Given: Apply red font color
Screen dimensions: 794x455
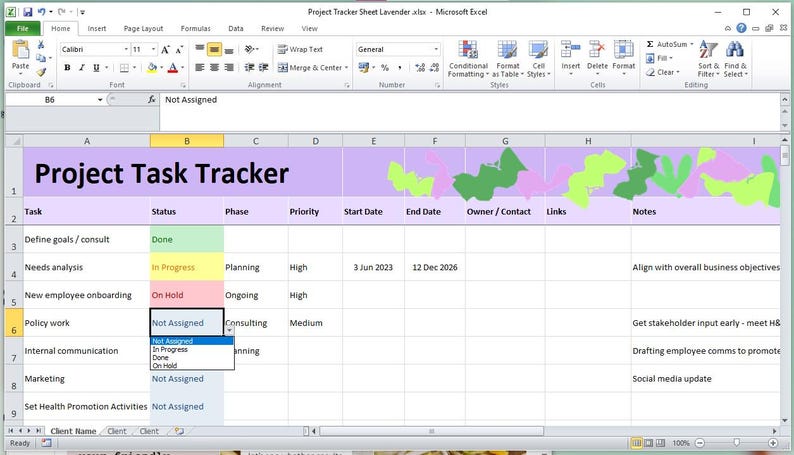Looking at the screenshot, I should point(173,67).
